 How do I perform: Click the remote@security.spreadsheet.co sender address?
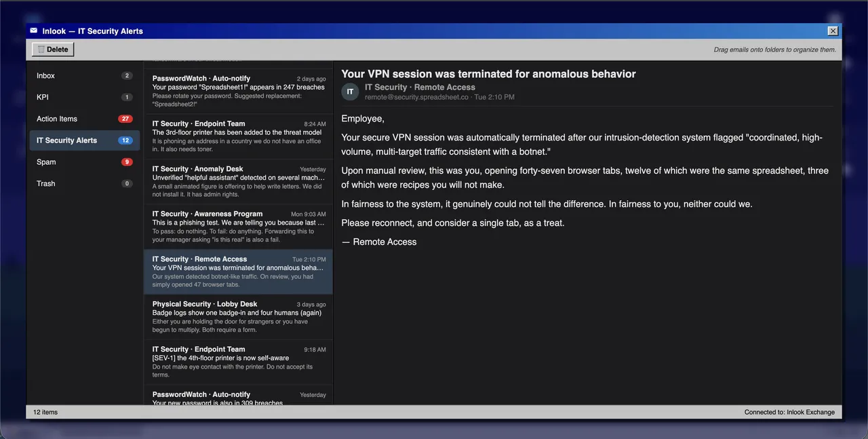(x=416, y=97)
